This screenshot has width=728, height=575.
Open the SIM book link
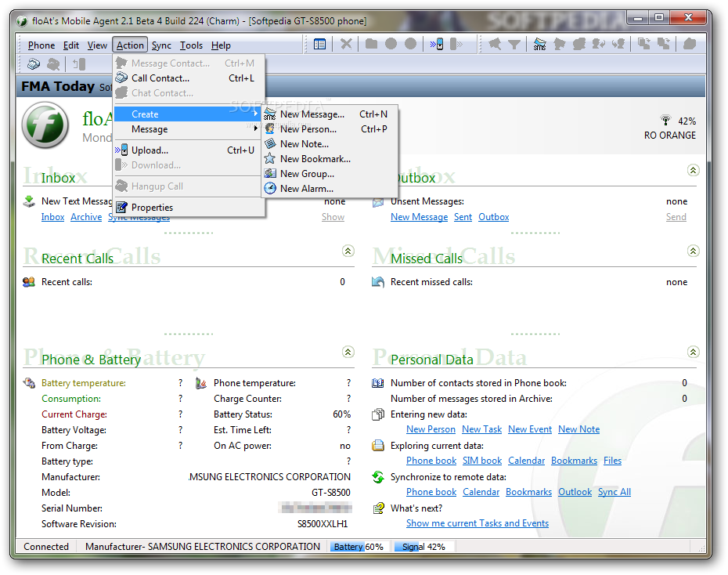[x=482, y=461]
